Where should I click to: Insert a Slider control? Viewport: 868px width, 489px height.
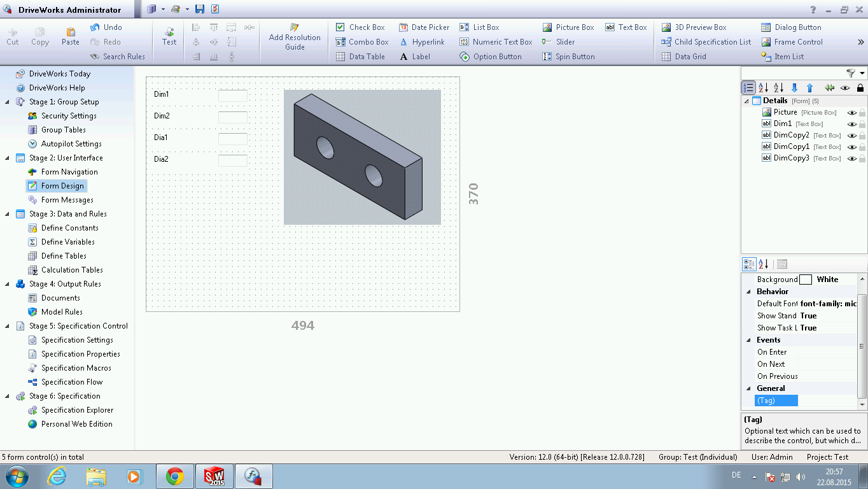click(558, 42)
